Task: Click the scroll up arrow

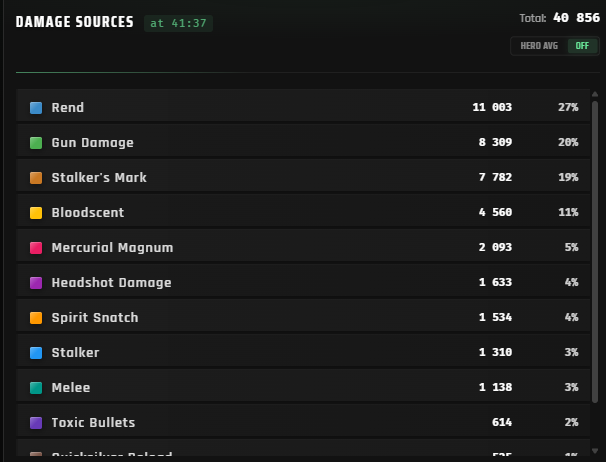Action: click(x=595, y=94)
